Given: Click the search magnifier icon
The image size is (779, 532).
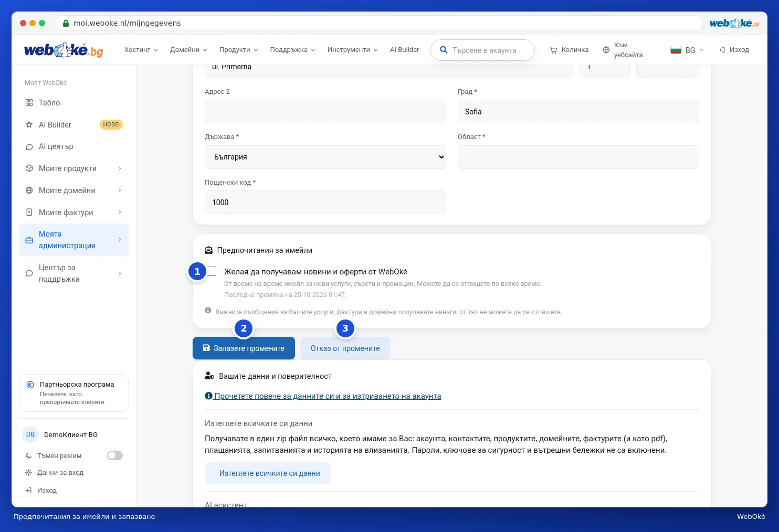Looking at the screenshot, I should pos(444,50).
